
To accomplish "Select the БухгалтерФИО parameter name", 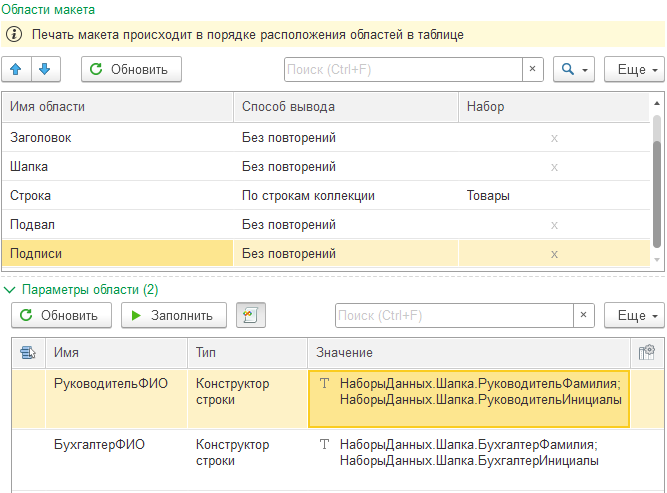I will click(x=99, y=445).
